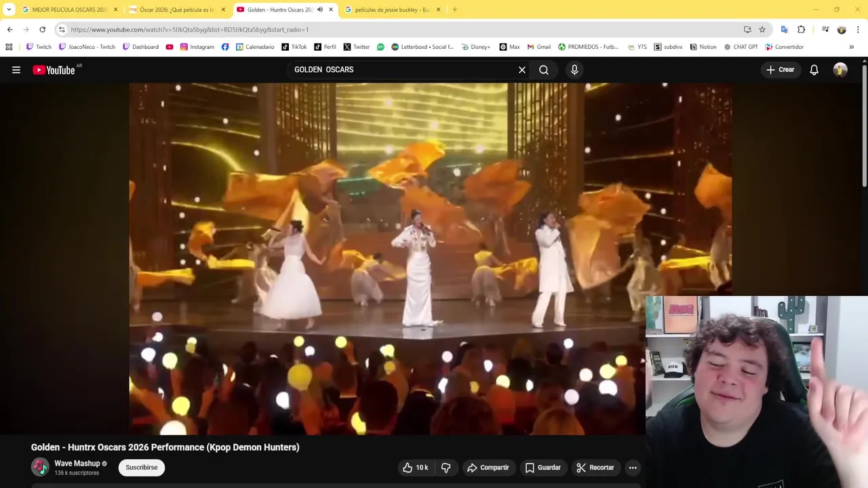
Task: Open the Calenadario bookmark
Action: (x=255, y=47)
